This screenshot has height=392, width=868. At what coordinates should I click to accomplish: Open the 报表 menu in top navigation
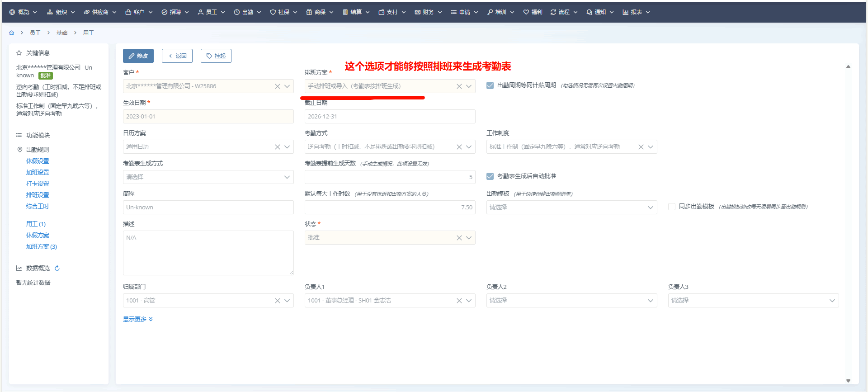636,12
